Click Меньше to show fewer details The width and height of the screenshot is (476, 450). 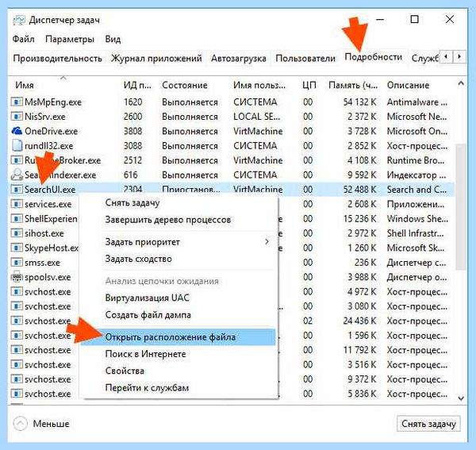pos(51,424)
